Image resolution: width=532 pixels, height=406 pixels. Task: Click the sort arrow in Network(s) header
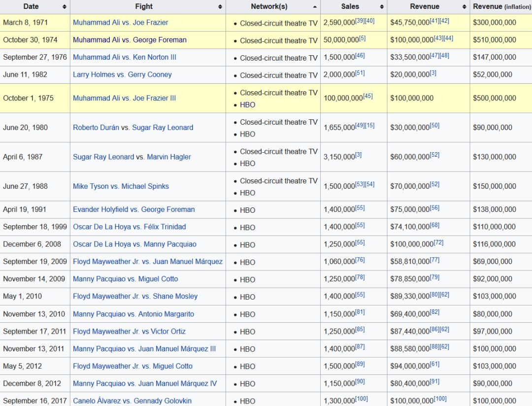tap(314, 7)
